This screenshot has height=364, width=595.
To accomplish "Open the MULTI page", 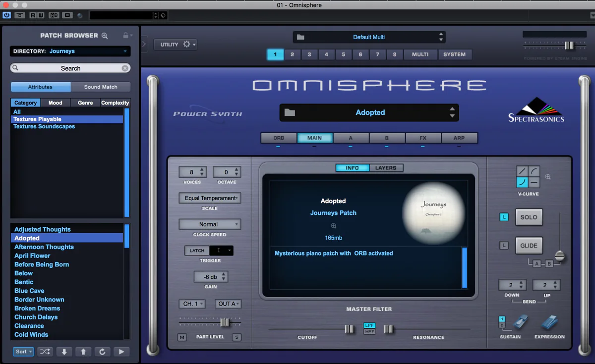I will [x=420, y=54].
